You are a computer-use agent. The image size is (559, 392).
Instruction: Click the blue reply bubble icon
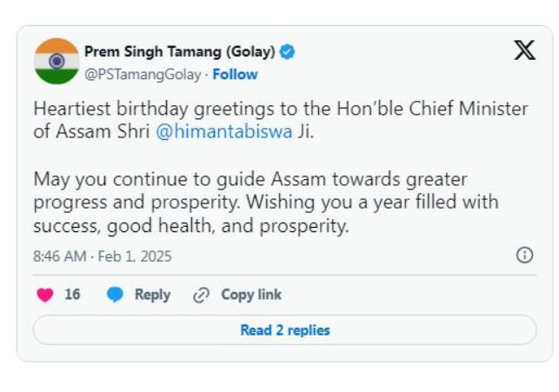[115, 295]
